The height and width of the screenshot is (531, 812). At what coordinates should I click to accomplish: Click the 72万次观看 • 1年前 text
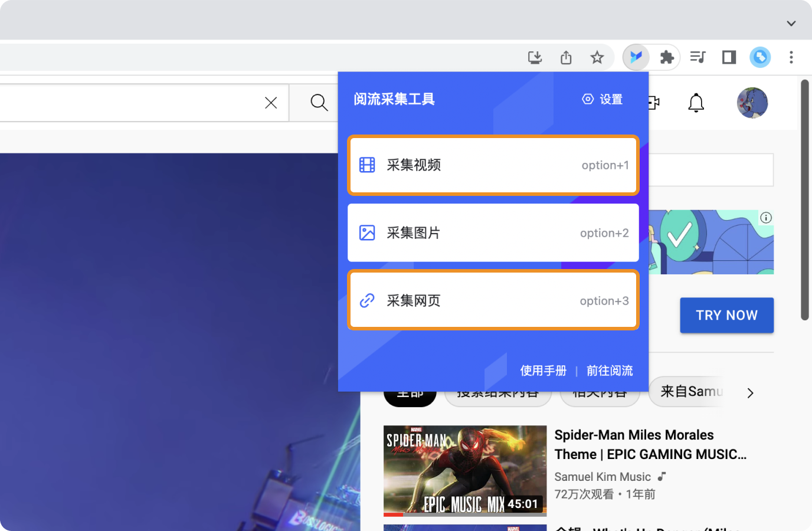tap(605, 494)
